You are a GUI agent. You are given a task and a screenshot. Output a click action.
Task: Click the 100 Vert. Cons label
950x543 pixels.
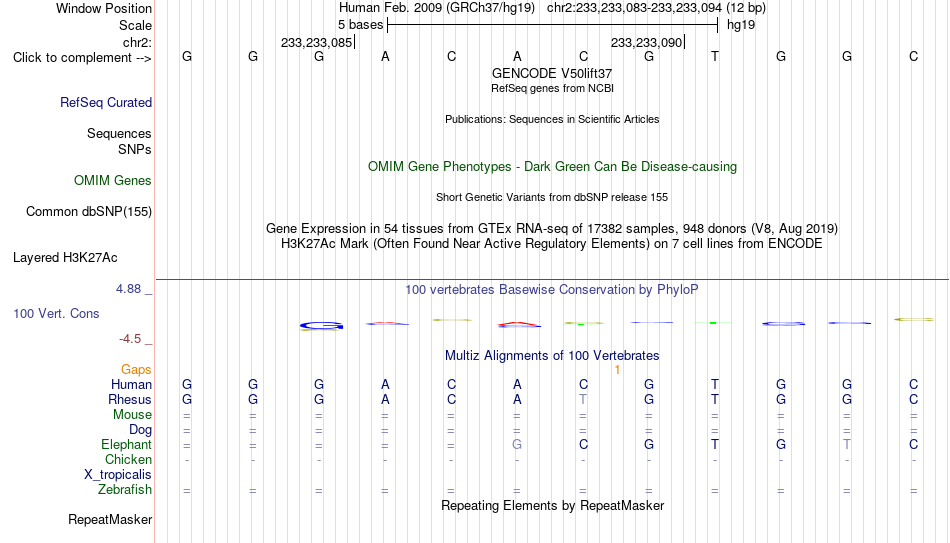point(56,313)
